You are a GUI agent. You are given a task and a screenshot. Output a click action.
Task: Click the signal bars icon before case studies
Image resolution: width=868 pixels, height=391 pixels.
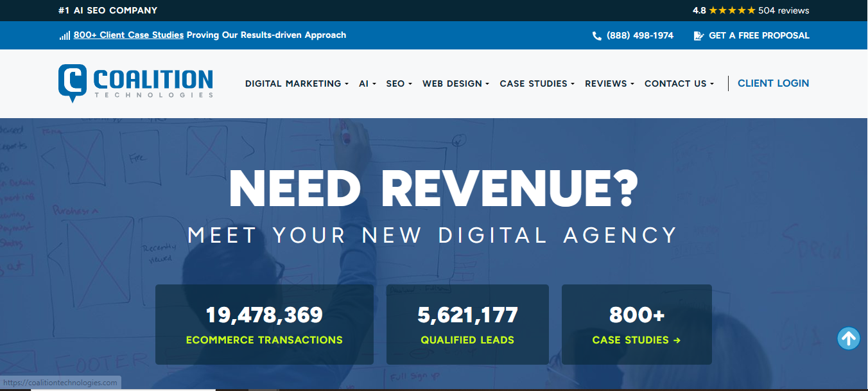click(x=65, y=36)
